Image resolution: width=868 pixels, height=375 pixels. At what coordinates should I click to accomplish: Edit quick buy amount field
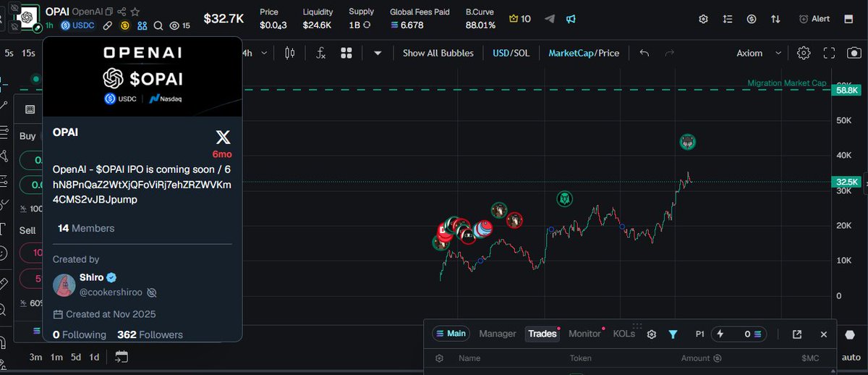[x=739, y=334]
